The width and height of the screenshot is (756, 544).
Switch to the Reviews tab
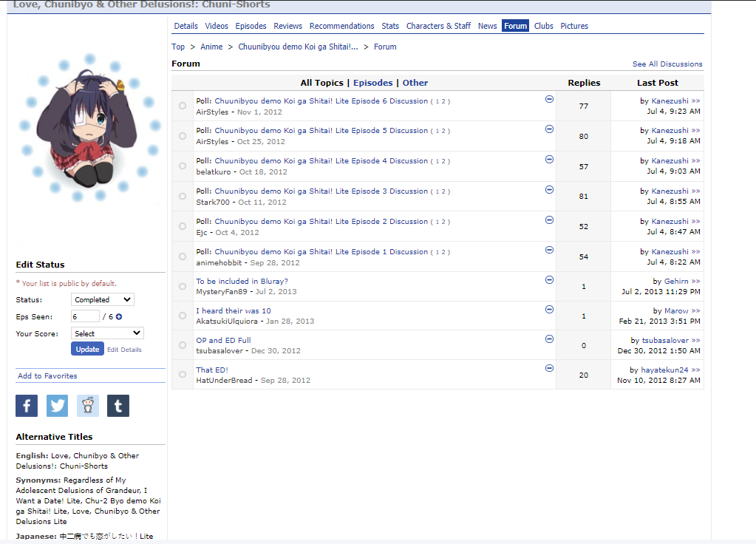point(287,26)
